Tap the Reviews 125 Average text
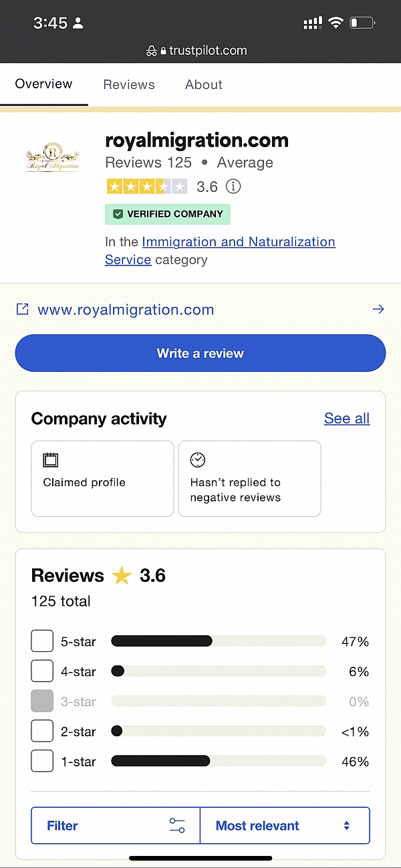Viewport: 401px width, 868px height. tap(189, 162)
